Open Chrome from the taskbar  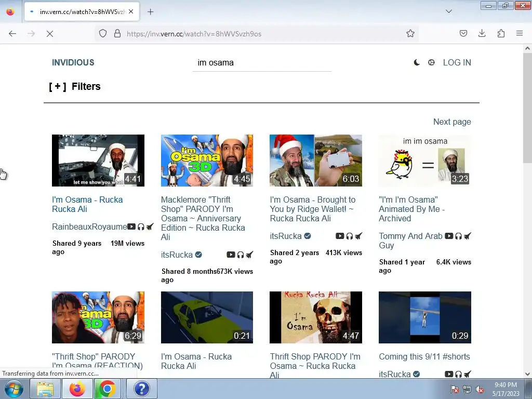click(x=107, y=389)
